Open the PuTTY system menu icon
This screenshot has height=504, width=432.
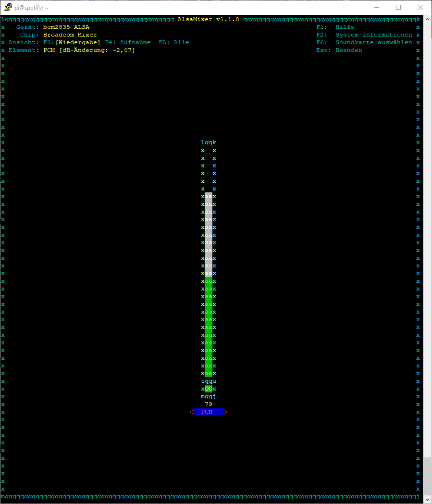point(8,7)
